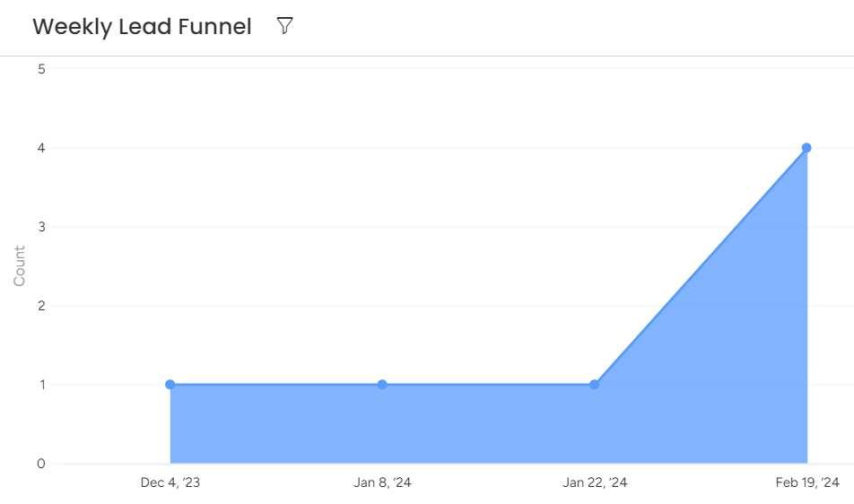Click the filter funnel icon beside the title
The width and height of the screenshot is (854, 504).
click(284, 26)
